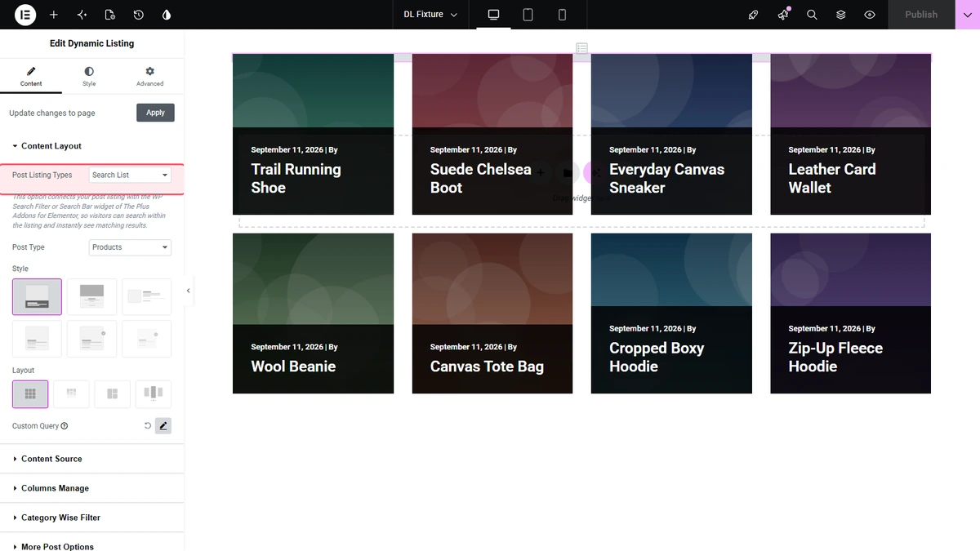This screenshot has height=551, width=980.
Task: Open the Structure layers icon
Action: (x=841, y=15)
